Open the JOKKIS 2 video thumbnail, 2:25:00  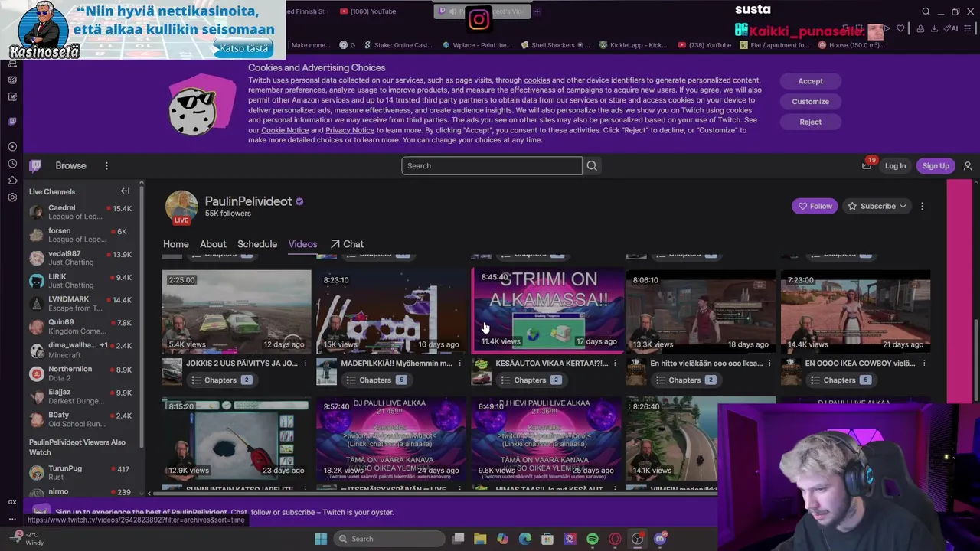[x=237, y=311]
